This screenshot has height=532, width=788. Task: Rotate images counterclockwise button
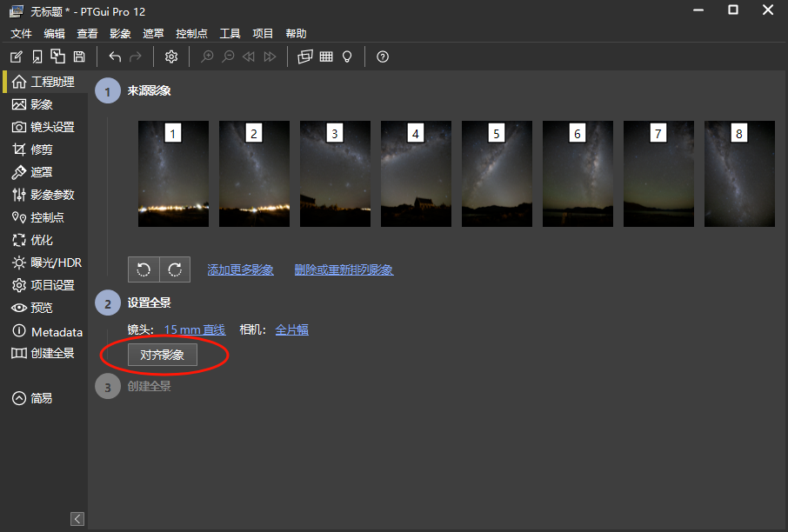144,269
